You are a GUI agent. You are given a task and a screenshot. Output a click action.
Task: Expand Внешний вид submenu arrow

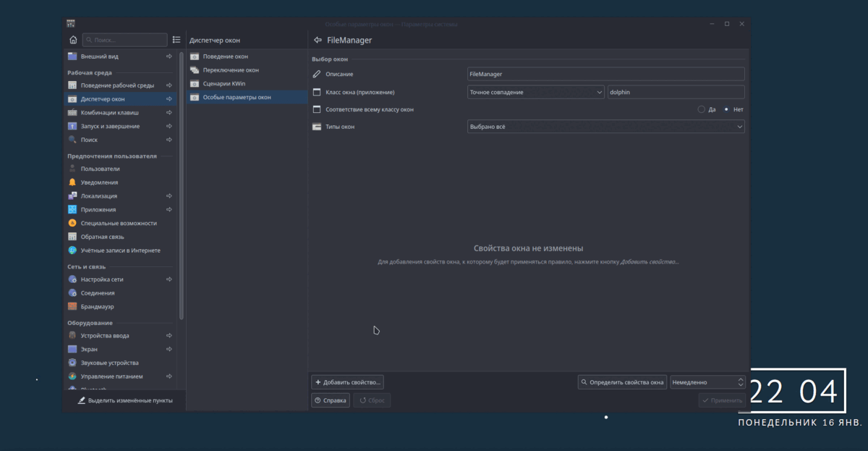point(169,56)
